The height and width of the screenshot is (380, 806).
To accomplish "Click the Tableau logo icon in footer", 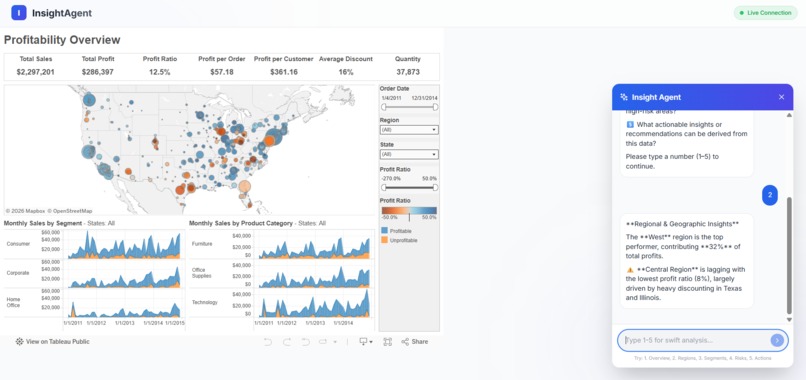I will pyautogui.click(x=20, y=341).
